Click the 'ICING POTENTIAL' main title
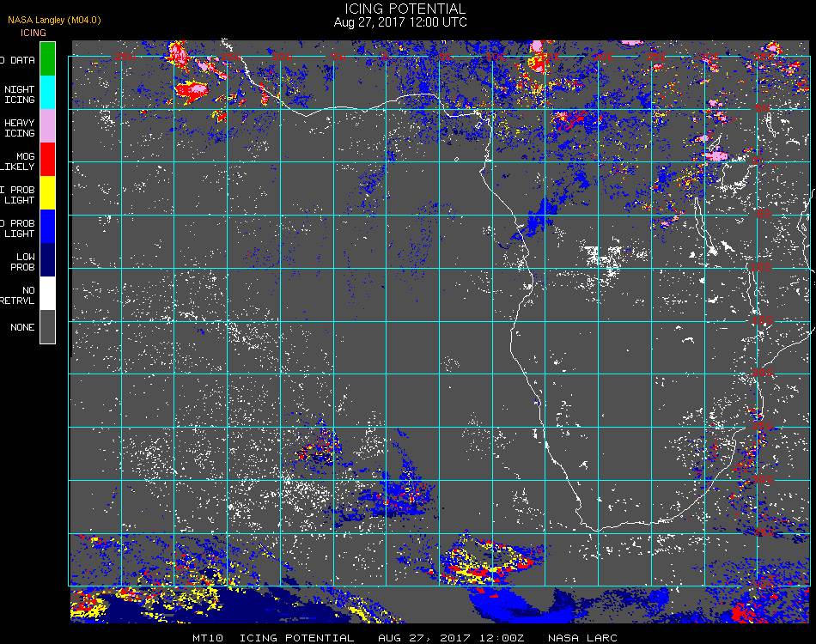 point(405,9)
